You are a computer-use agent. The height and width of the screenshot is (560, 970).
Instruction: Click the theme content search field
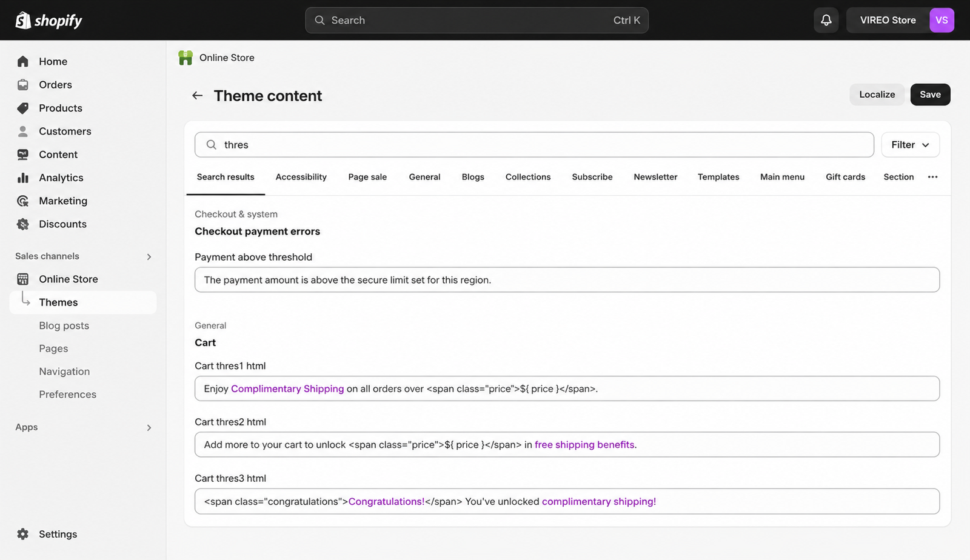(534, 145)
